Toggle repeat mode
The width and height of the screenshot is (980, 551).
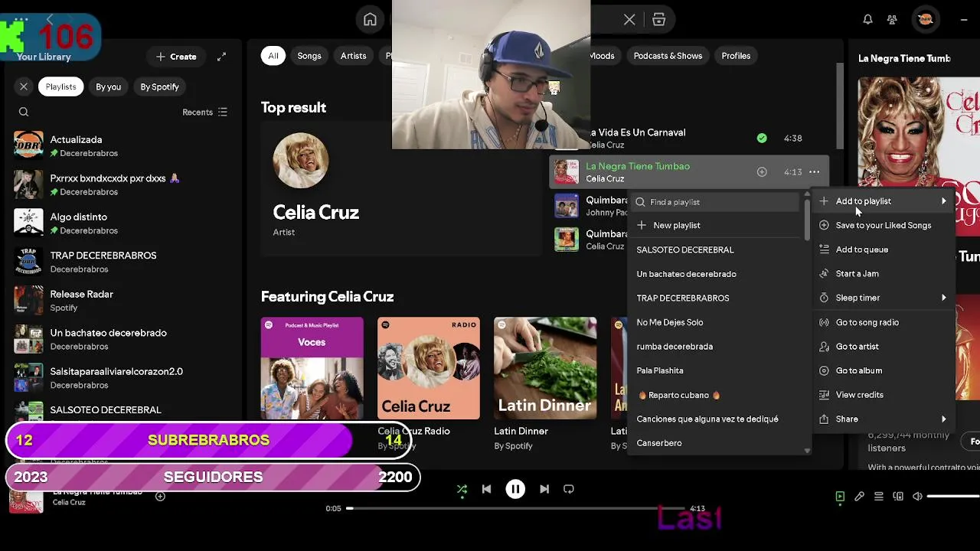click(569, 489)
